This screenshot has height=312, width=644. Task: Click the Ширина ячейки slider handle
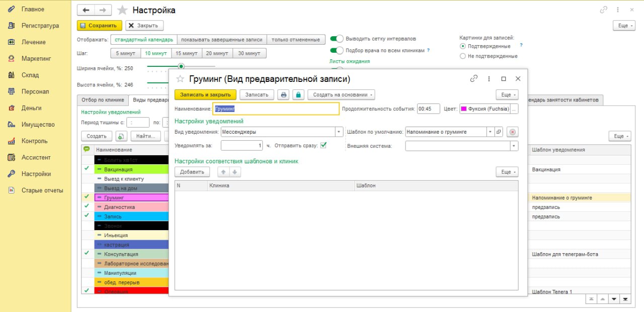point(181,66)
